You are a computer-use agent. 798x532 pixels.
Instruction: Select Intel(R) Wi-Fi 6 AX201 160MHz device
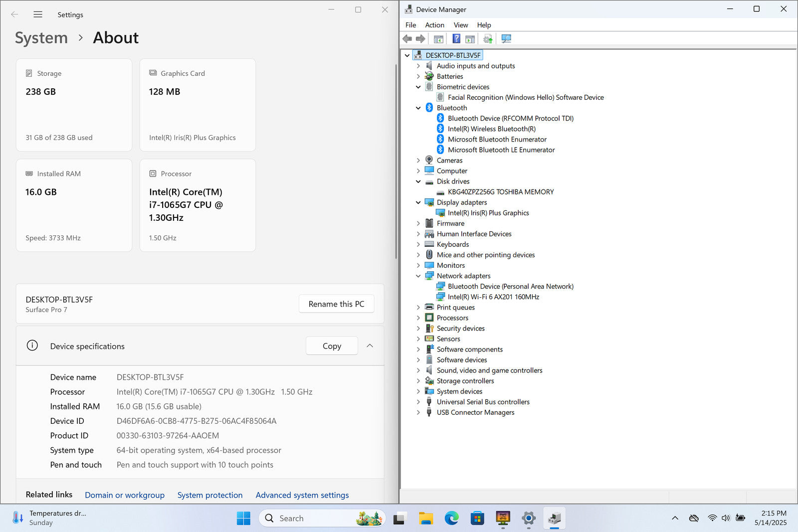pos(493,297)
